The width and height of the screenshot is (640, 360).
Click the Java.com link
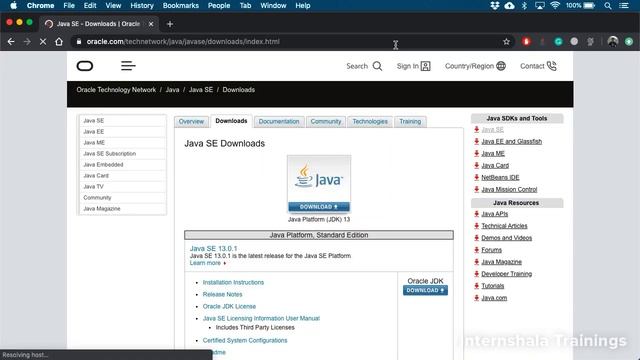pos(494,298)
